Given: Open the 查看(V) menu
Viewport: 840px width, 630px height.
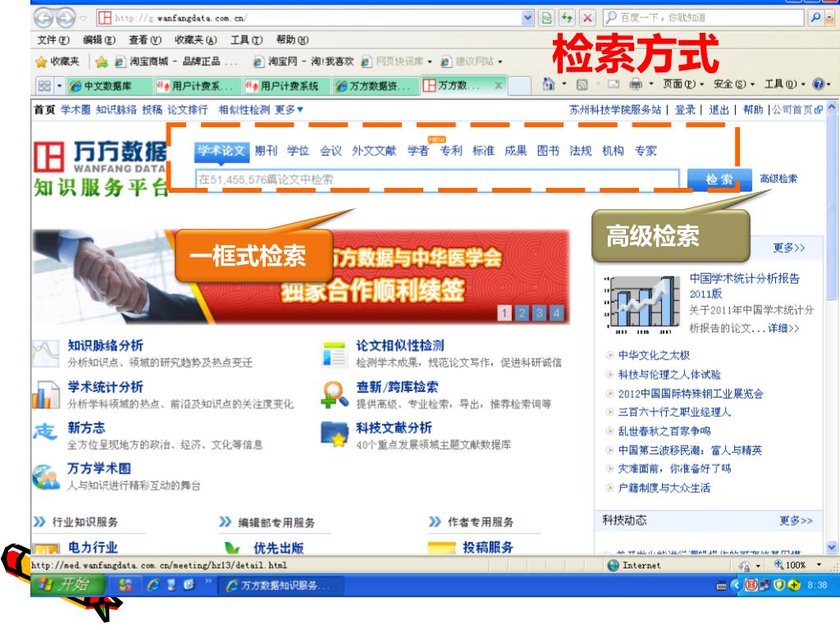Looking at the screenshot, I should [x=144, y=40].
